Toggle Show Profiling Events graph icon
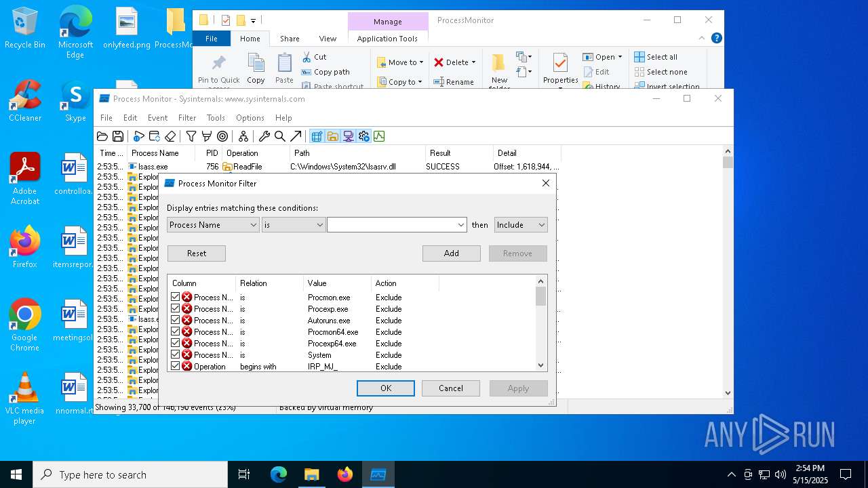The height and width of the screenshot is (488, 868). coord(379,136)
